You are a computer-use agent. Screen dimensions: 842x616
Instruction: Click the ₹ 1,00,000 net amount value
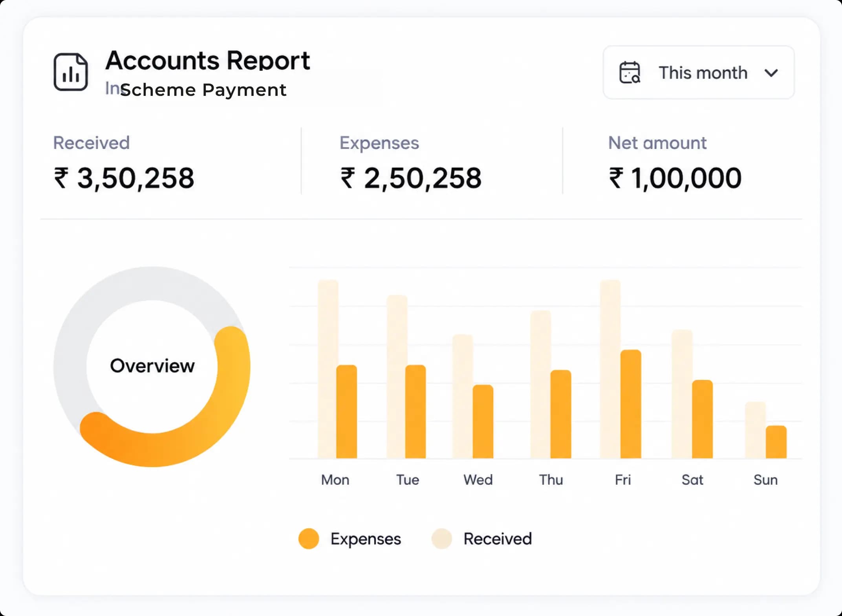(675, 178)
